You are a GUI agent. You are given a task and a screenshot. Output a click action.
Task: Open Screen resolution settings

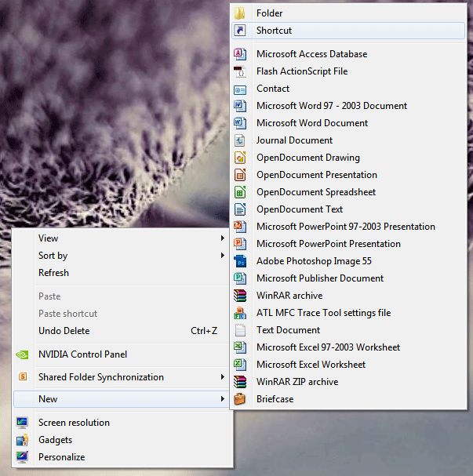(122, 423)
